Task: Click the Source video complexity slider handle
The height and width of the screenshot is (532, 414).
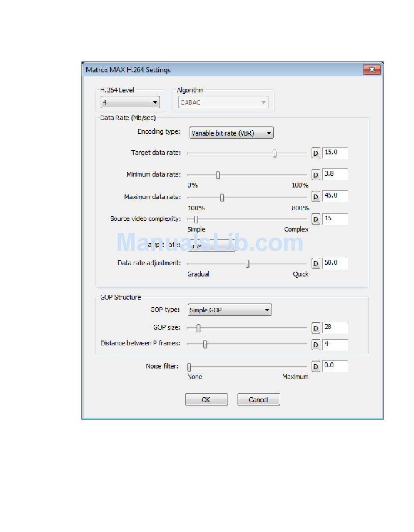Action: 196,219
